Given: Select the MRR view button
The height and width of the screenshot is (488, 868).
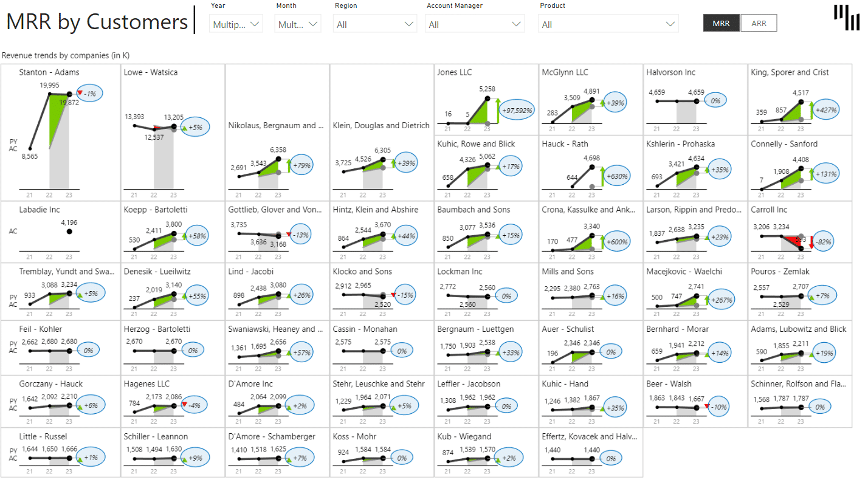Looking at the screenshot, I should [721, 22].
